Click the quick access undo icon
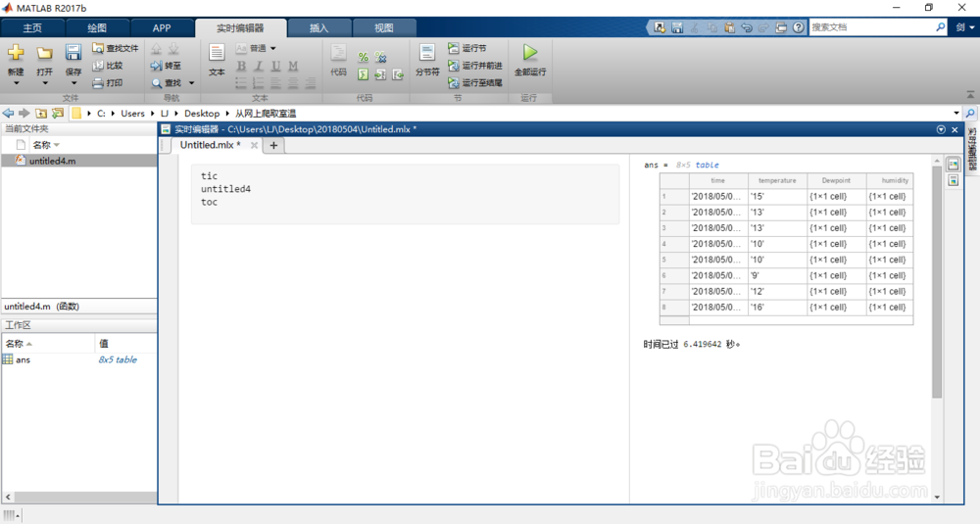The image size is (980, 524). (x=746, y=27)
